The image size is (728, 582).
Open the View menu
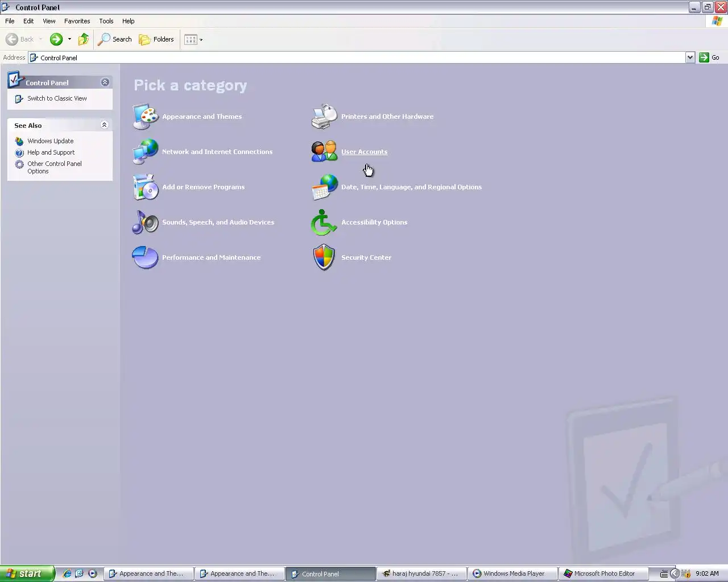(49, 21)
